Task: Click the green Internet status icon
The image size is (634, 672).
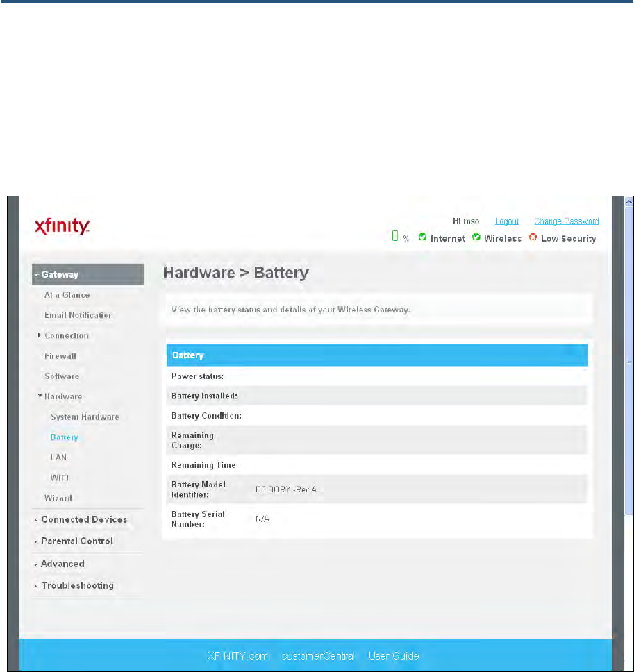Action: point(422,237)
